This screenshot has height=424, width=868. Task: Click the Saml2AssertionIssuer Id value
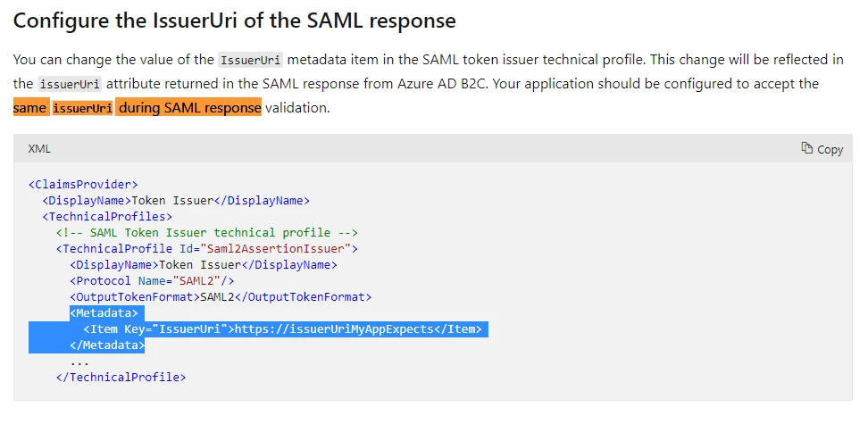276,248
